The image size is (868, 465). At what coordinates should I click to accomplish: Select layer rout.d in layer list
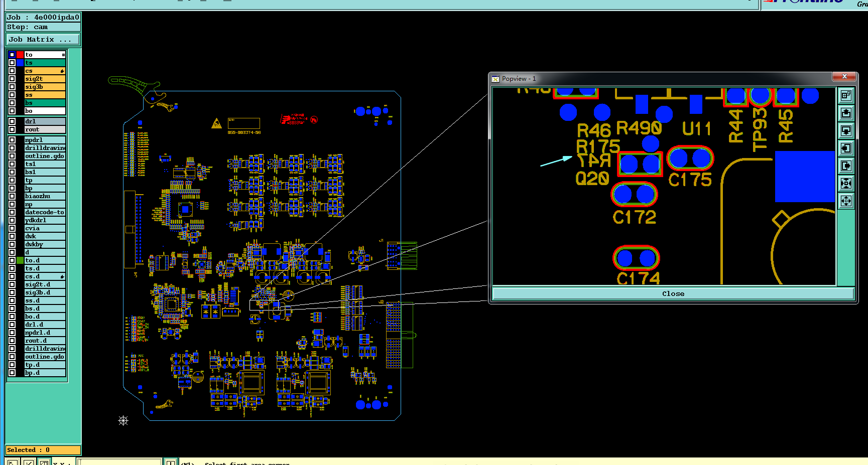(45, 341)
